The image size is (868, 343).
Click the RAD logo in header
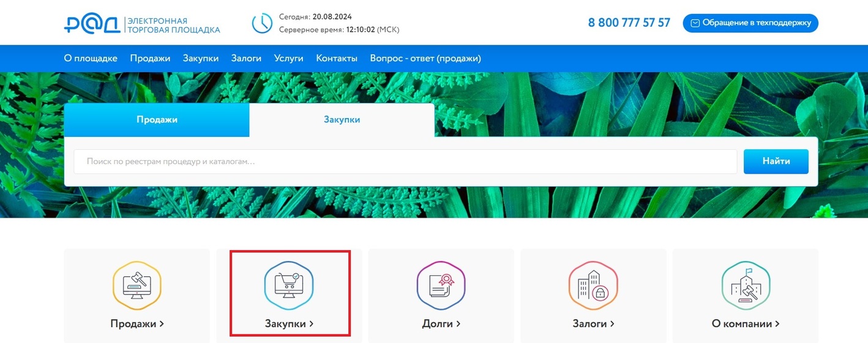click(92, 24)
